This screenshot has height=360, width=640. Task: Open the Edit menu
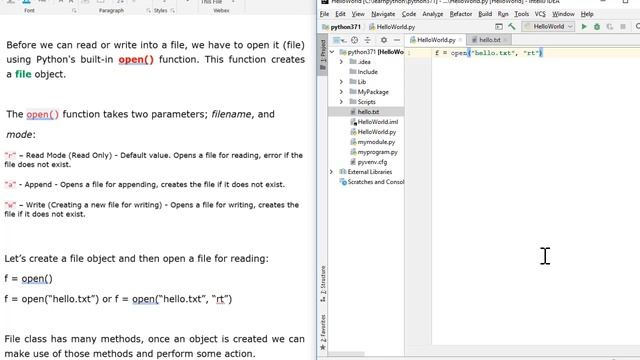click(340, 14)
